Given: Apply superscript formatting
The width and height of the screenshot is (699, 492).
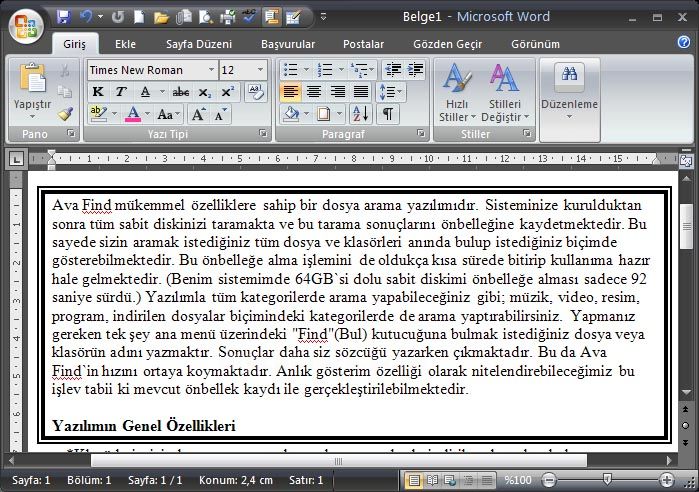Looking at the screenshot, I should click(228, 92).
